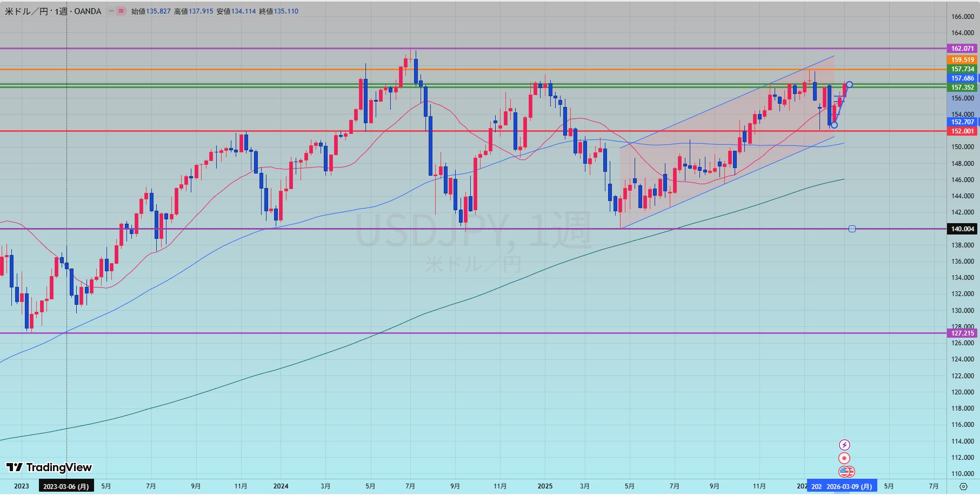980x496 pixels.
Task: Click the pink approximate-equals indicator icon
Action: coord(121,11)
